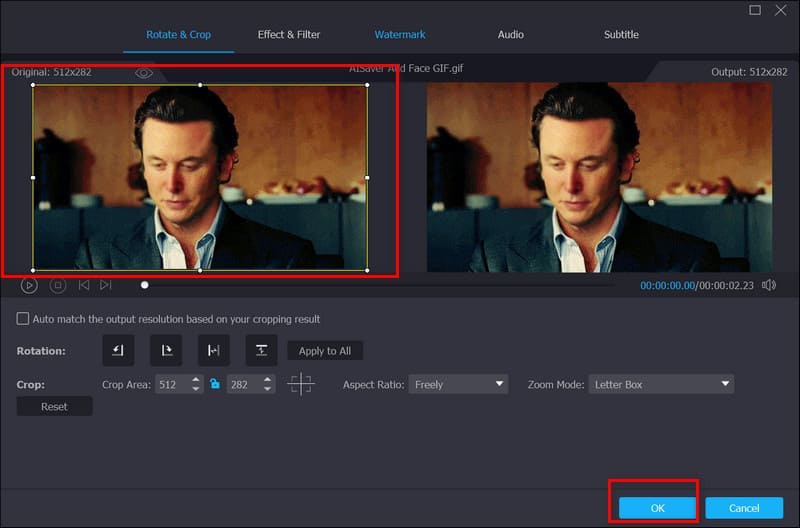Enable auto match output resolution checkbox
This screenshot has width=800, height=528.
(x=23, y=319)
